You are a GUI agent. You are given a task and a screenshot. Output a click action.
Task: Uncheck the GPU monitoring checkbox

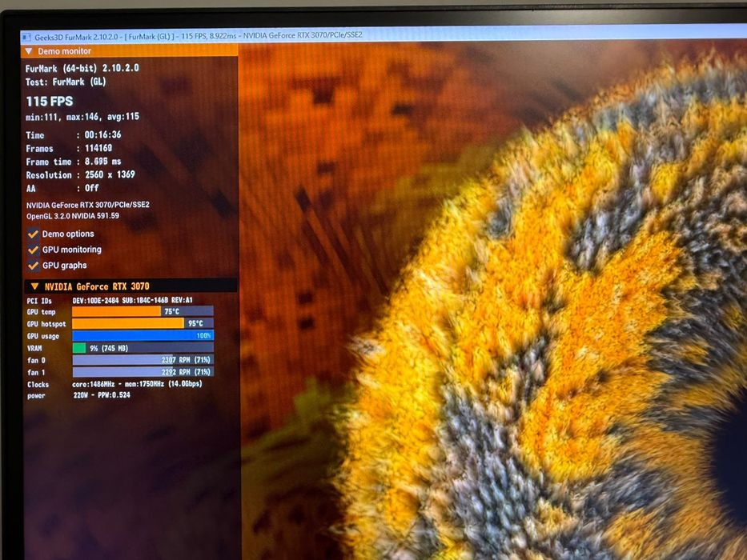coord(33,250)
